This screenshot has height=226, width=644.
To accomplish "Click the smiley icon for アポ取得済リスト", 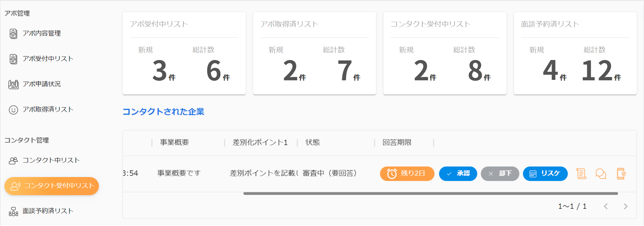I will click(x=13, y=110).
